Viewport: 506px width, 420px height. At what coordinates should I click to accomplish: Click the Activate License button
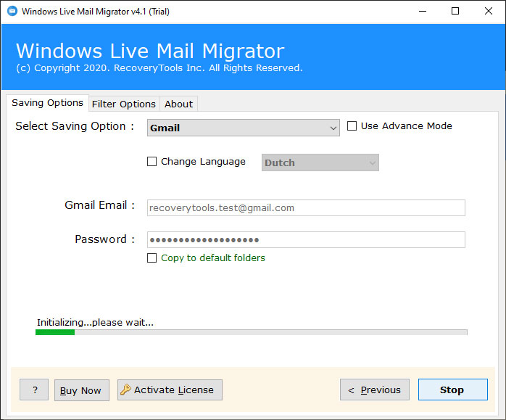[x=170, y=390]
